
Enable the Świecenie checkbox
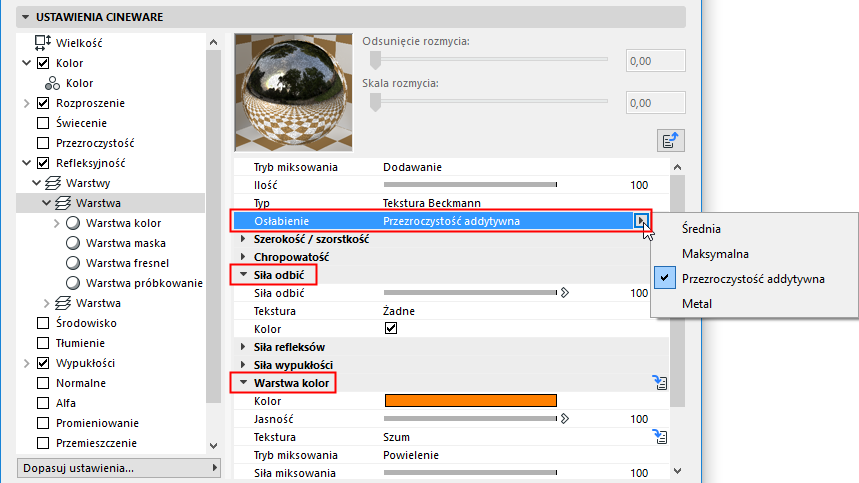click(43, 123)
